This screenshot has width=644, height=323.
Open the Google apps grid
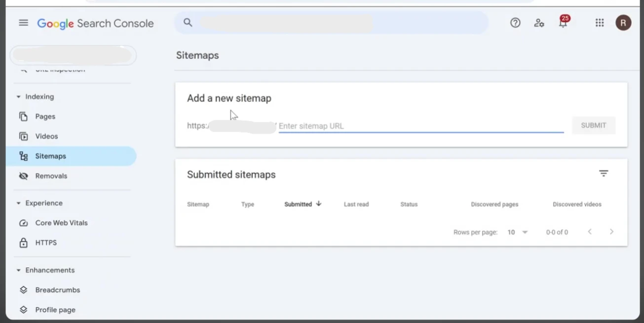coord(600,23)
